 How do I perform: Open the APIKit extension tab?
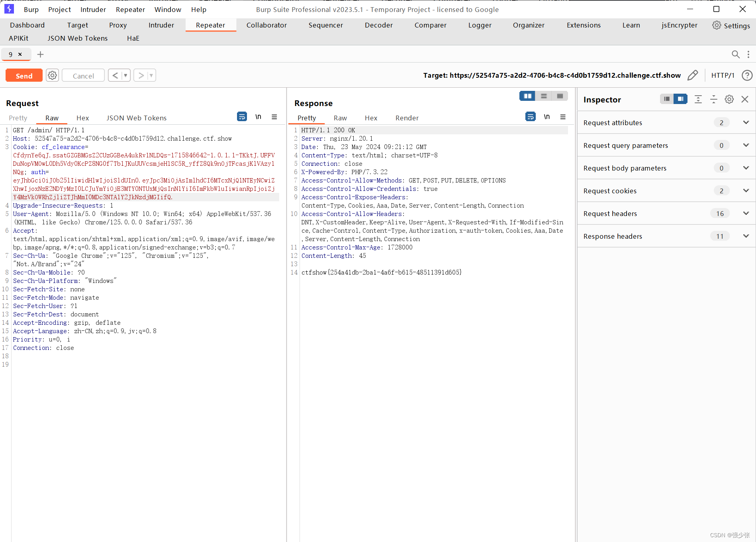point(19,38)
